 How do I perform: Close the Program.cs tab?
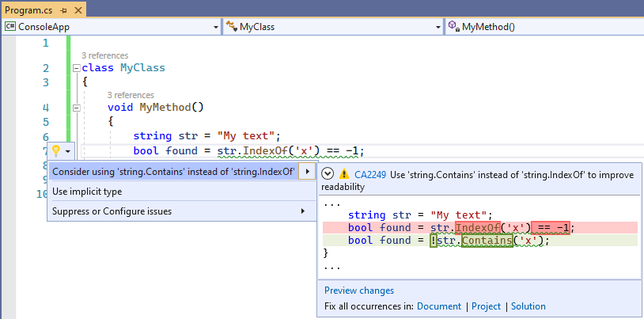[x=78, y=9]
